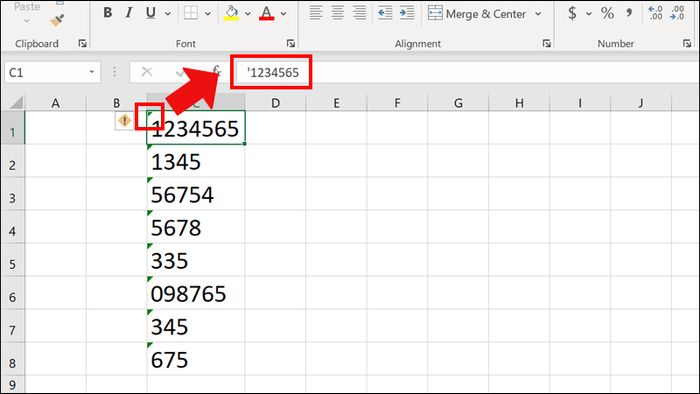Open Merge & Center dropdown arrow
Screen dimensions: 700x394
(538, 14)
